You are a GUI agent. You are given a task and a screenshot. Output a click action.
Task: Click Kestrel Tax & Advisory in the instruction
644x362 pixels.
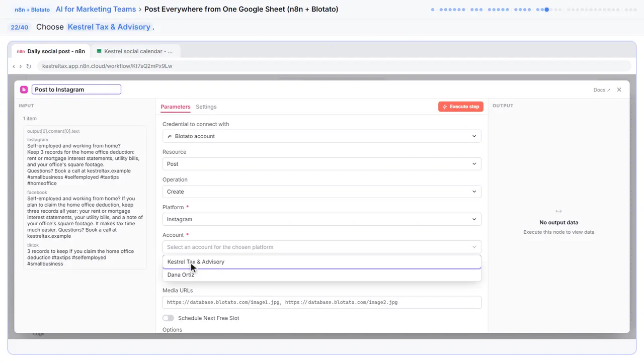[109, 27]
